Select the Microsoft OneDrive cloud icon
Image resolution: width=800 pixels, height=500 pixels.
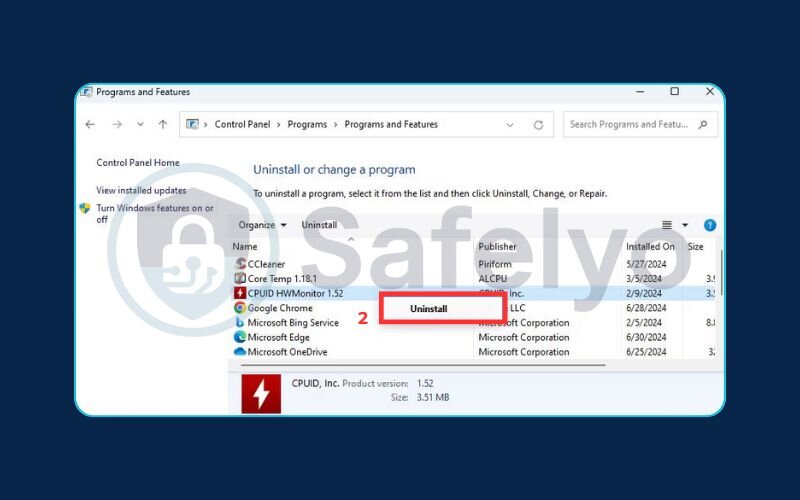tap(240, 352)
